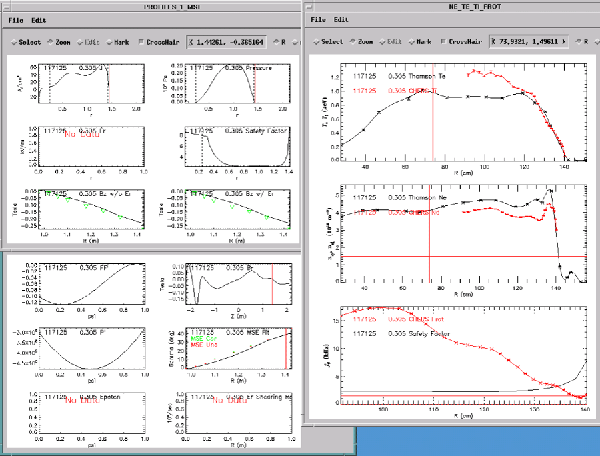Select the Bz w/o Er plot

[x=91, y=210]
